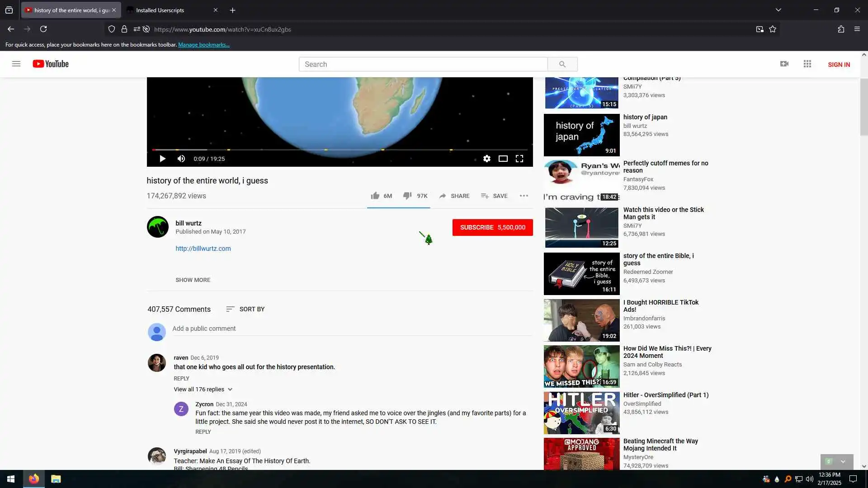Enter fullscreen video mode
The image size is (868, 488).
coord(519,159)
